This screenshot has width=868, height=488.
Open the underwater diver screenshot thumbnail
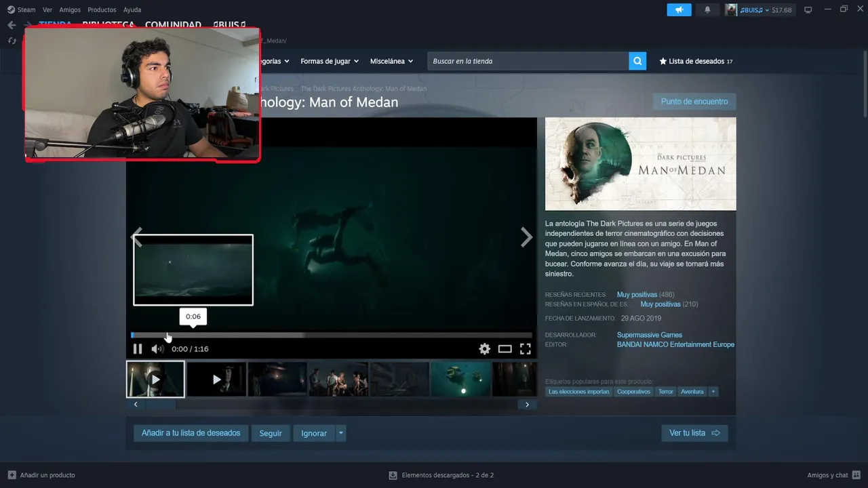[x=460, y=379]
